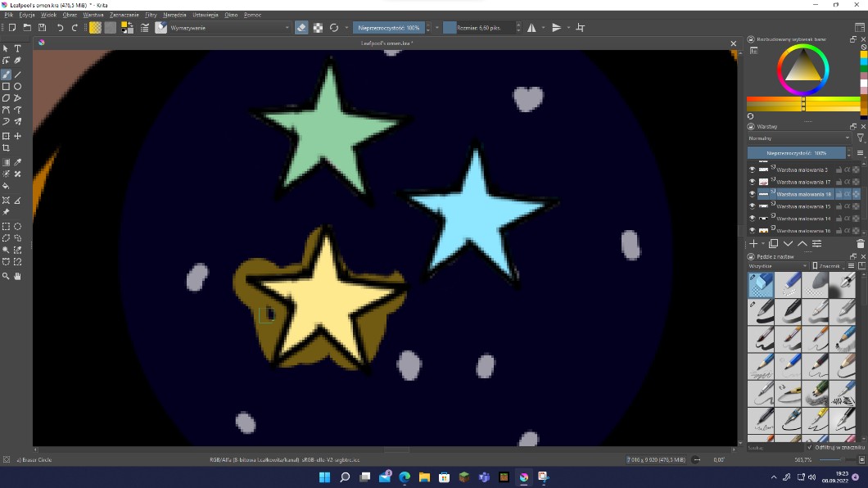Open the Wymazywanie blending mode dropdown
The height and width of the screenshot is (488, 868).
pyautogui.click(x=228, y=28)
